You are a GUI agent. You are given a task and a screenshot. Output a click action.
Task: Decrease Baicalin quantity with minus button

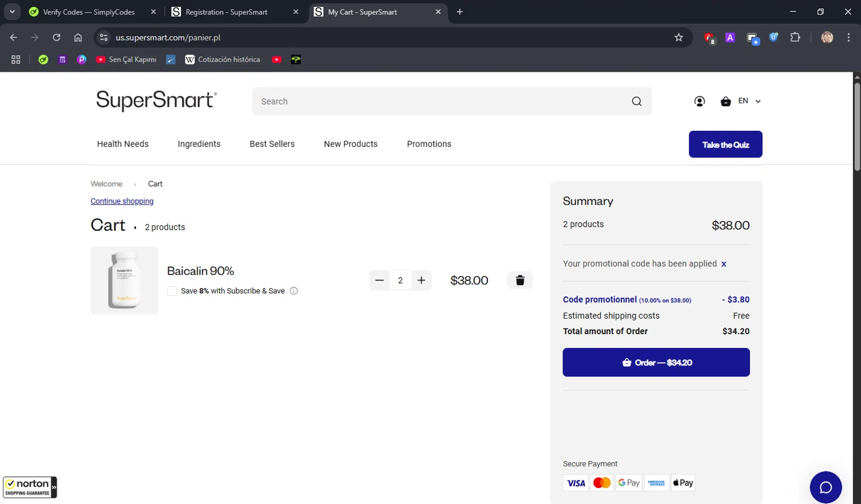pos(379,280)
